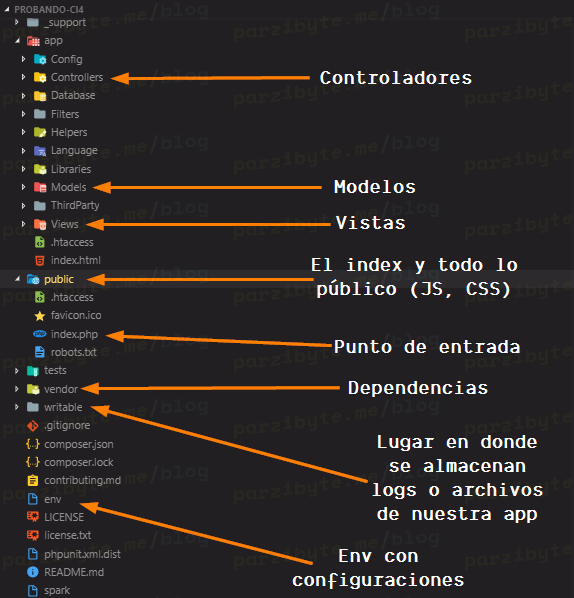Click the robots.txt document icon
The width and height of the screenshot is (574, 598).
tap(40, 352)
